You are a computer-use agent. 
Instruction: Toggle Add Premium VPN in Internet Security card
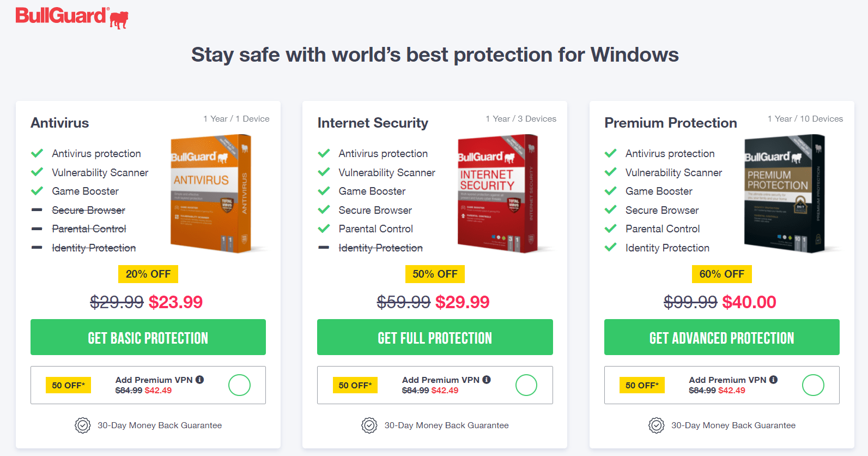526,385
